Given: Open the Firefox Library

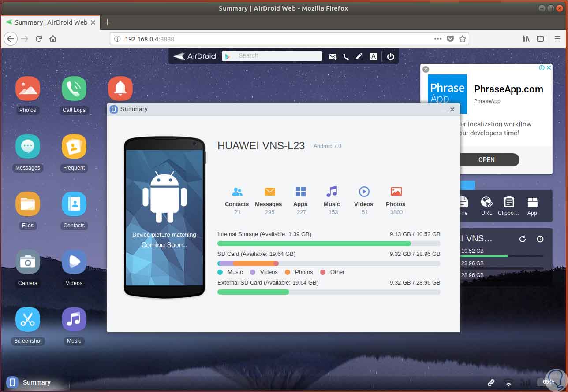Looking at the screenshot, I should tap(526, 39).
